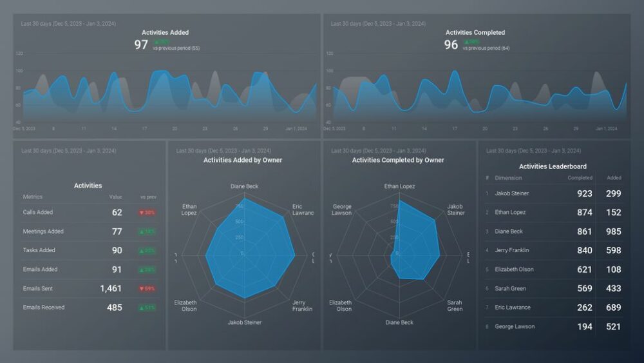Click the Added column header in leaderboard

[614, 178]
